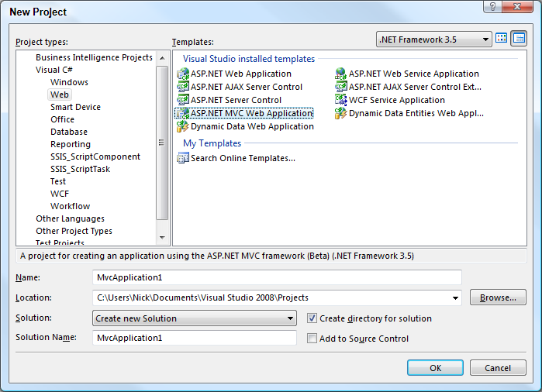Click the Browse button
This screenshot has width=542, height=392.
click(498, 297)
